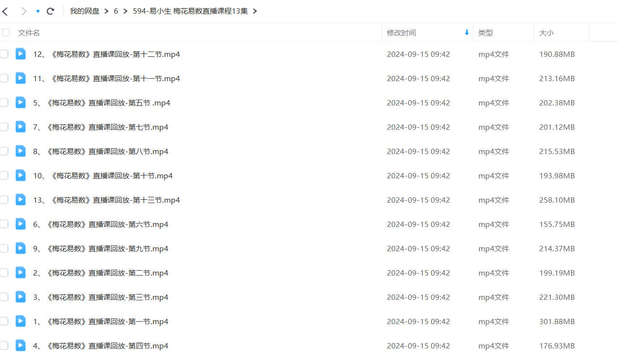This screenshot has height=364, width=618.
Task: Check the box for 第四节.mp4
Action: pos(4,346)
